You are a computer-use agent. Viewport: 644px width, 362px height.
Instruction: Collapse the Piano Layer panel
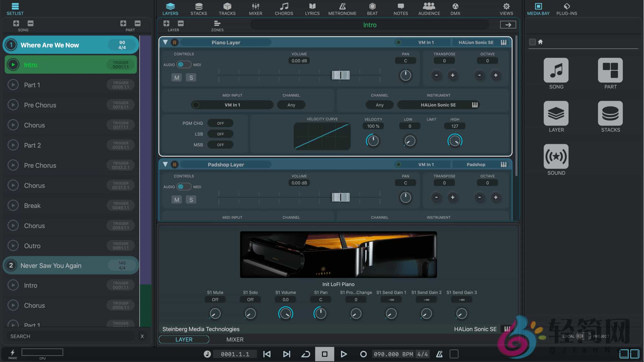pos(165,42)
